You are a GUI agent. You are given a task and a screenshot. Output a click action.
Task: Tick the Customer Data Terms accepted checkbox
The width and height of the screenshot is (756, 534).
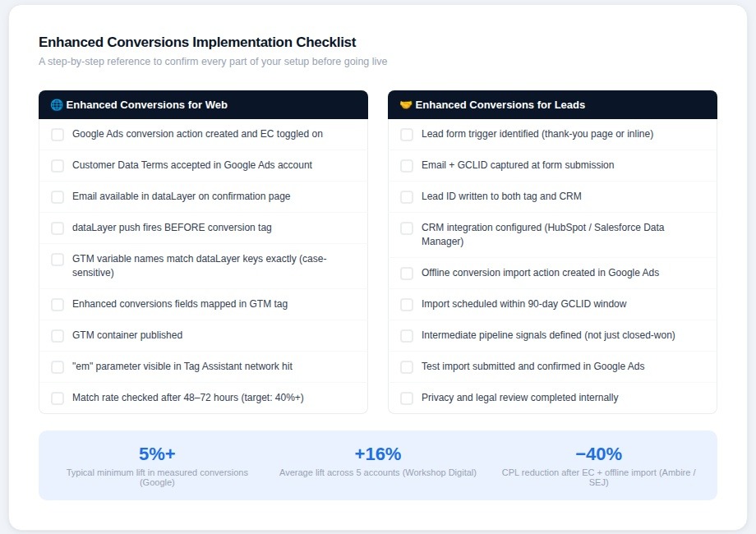[x=58, y=166]
